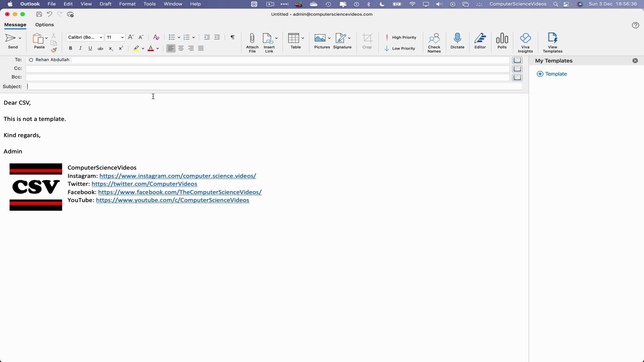Click the Undo arrow in title bar
The height and width of the screenshot is (362, 644).
coord(49,15)
